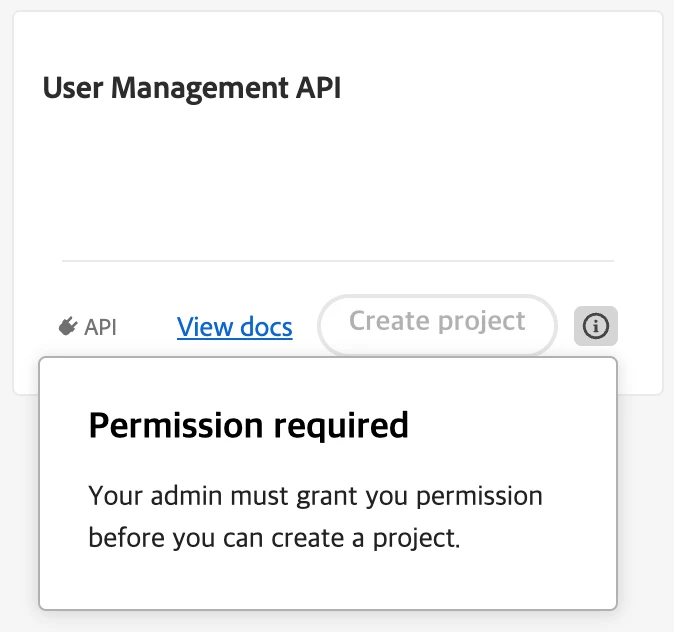Click gray page background below the popover

[337, 622]
